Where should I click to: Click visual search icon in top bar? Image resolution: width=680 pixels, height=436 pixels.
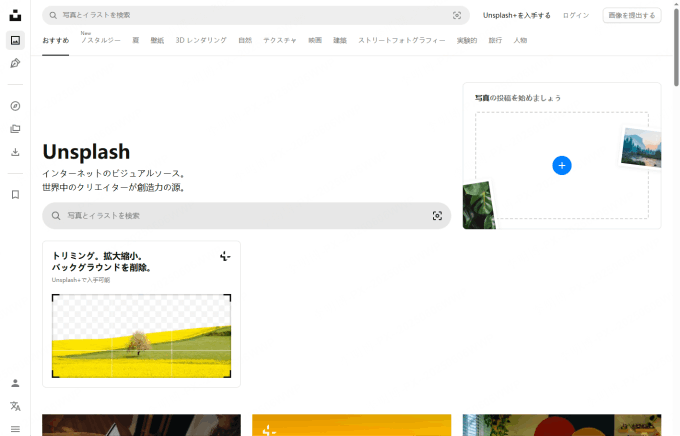tap(457, 15)
